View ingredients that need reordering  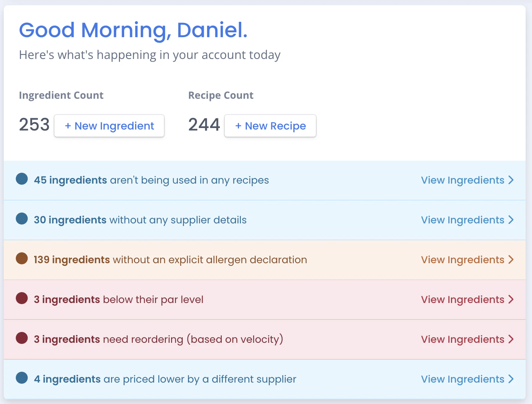(x=463, y=339)
